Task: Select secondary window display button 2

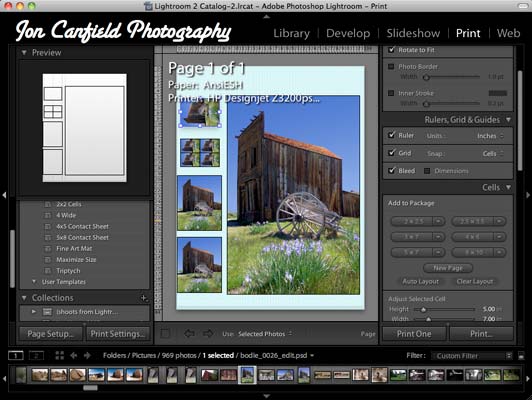Action: pyautogui.click(x=36, y=356)
